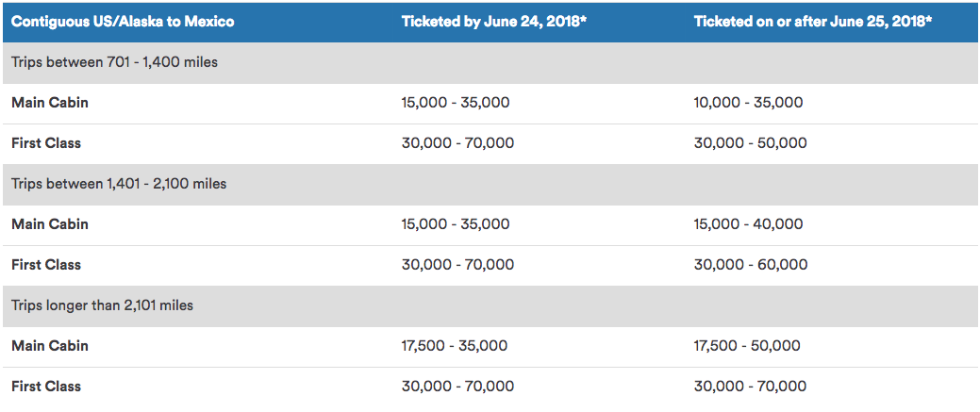Click the "30,000 - 60,000" mileage value
This screenshot has height=412, width=980.
click(750, 265)
